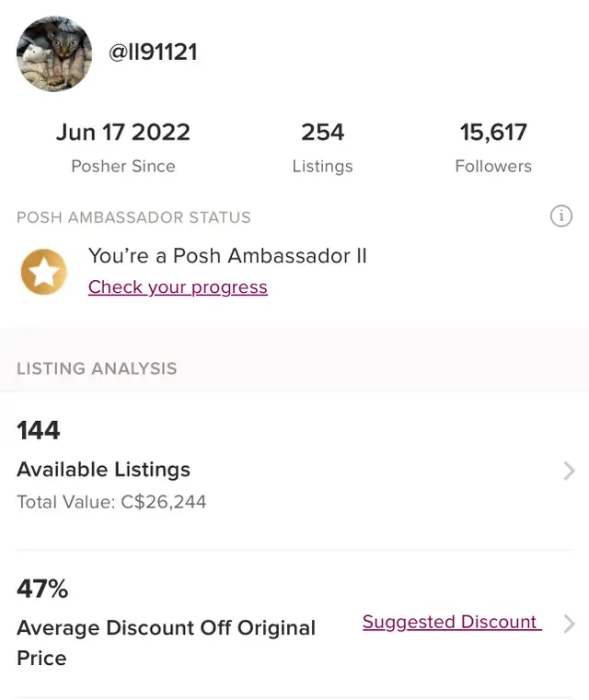Tap the LISTING ANALYSIS section header
Viewport: 589px width, 700px height.
point(97,368)
